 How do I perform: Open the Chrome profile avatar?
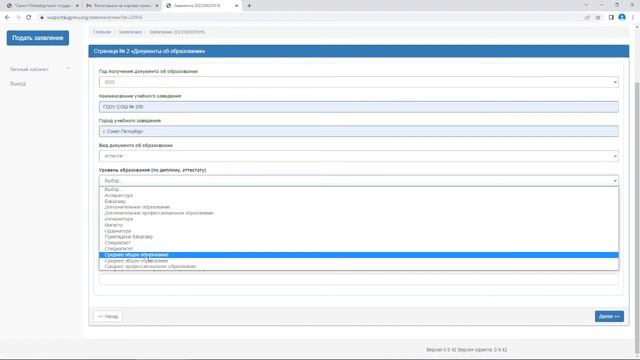[x=622, y=17]
